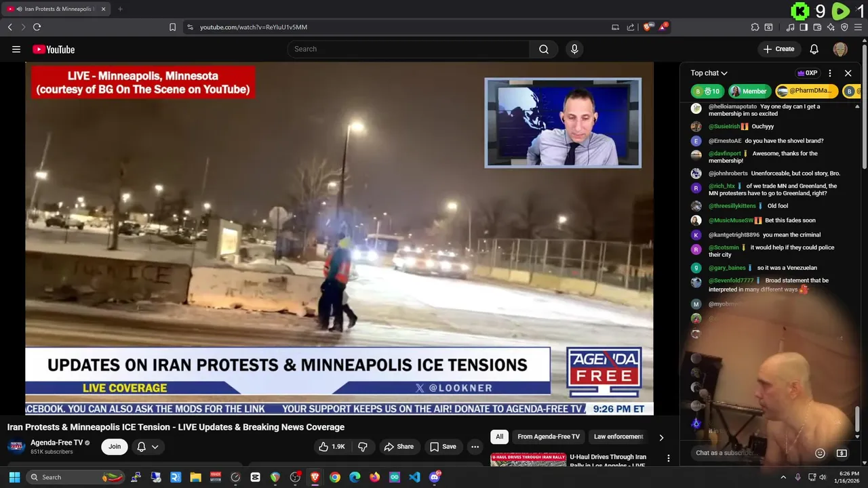868x488 pixels.
Task: Toggle the browser sidebar panel
Action: point(804,27)
